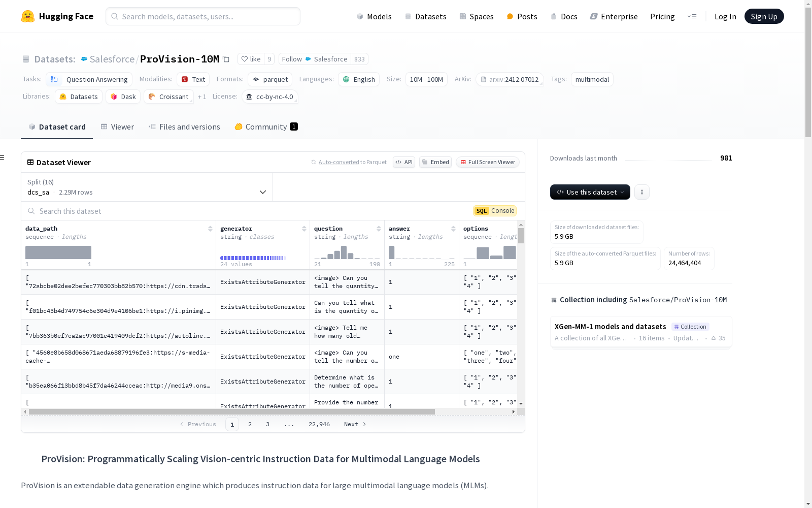Show the +1 additional libraries

coord(202,97)
